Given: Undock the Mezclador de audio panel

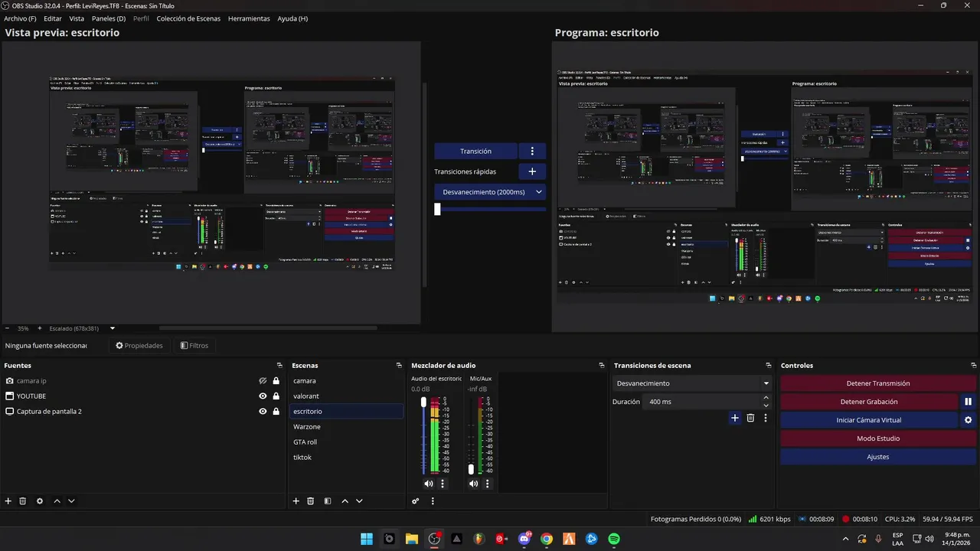Looking at the screenshot, I should (601, 366).
